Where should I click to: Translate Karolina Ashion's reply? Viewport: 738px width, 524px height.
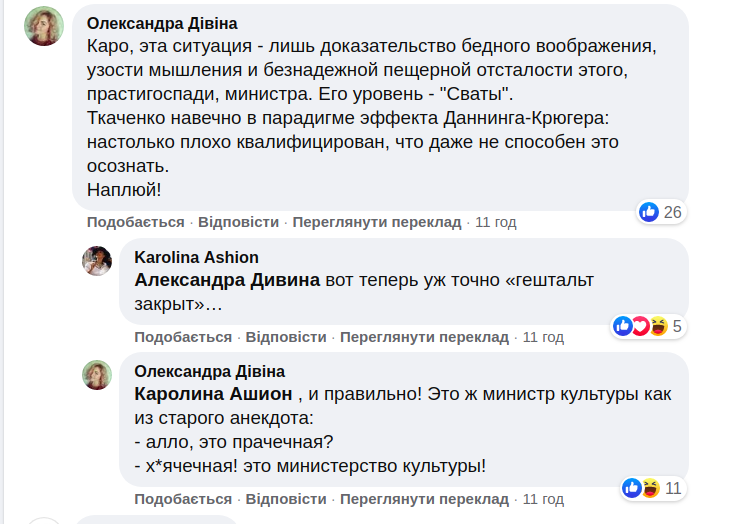click(x=425, y=337)
